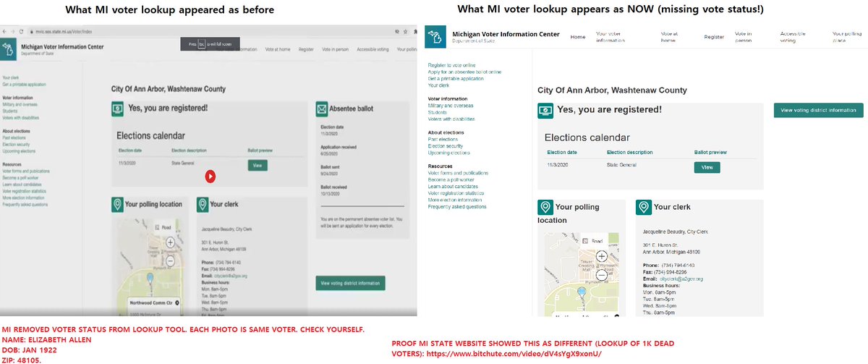868x364 pixels.
Task: Zoom in on the right screenshot map
Action: pyautogui.click(x=601, y=256)
